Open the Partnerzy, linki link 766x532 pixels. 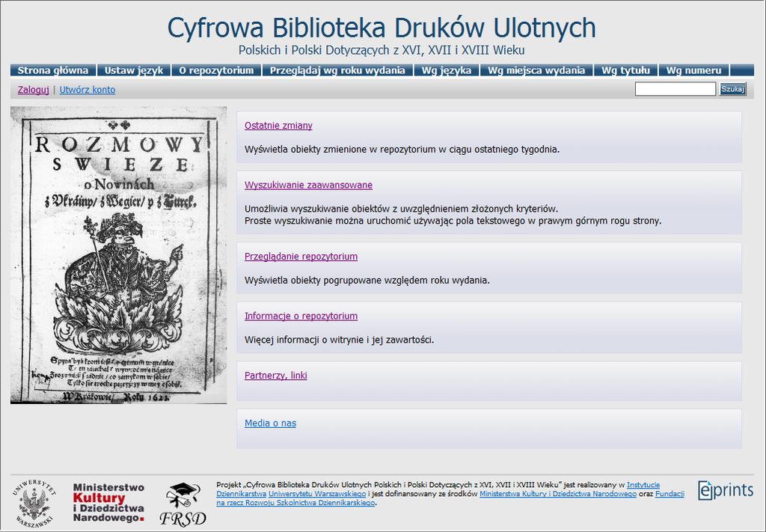275,376
